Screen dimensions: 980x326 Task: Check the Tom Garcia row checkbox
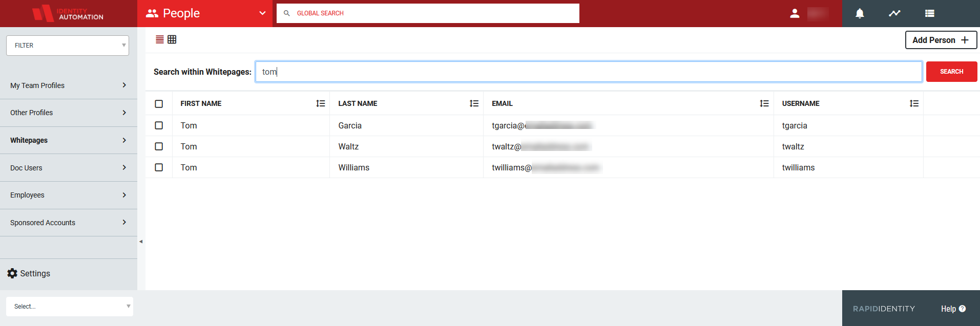[x=159, y=125]
